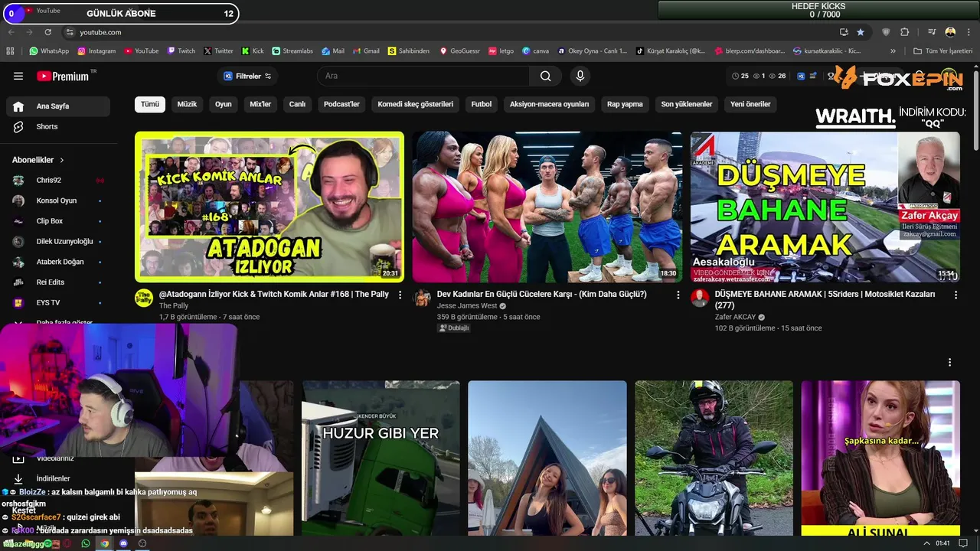This screenshot has height=551, width=980.
Task: Start voice search with the microphone icon
Action: (x=580, y=76)
